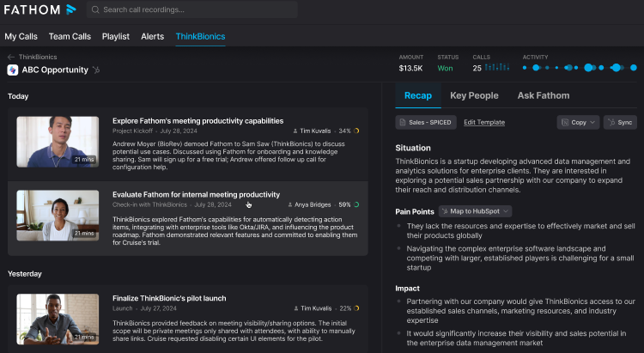Click HubSpot icon beside ABC Opportunity title
This screenshot has height=353, width=644.
pos(96,70)
